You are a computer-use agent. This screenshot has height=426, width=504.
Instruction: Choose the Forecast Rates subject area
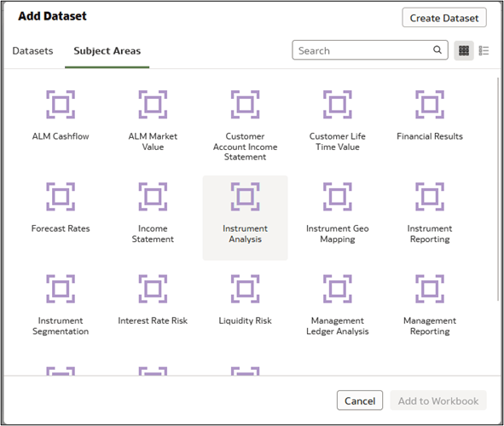[61, 197]
